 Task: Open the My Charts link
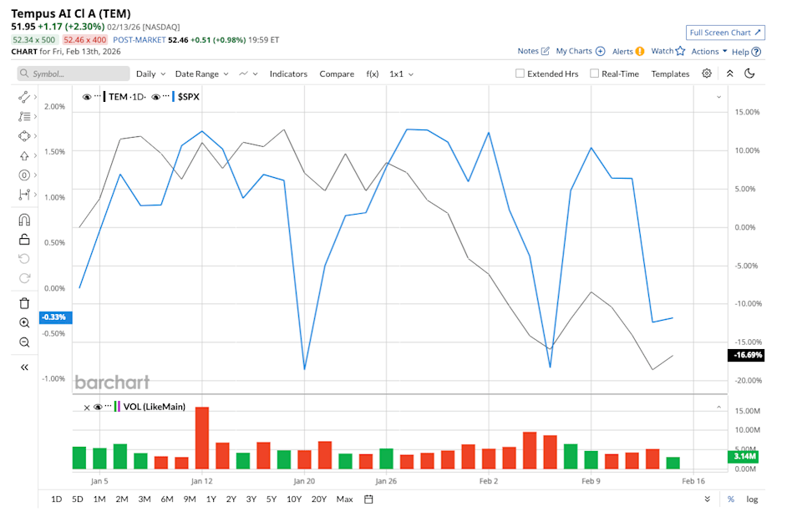pos(575,51)
